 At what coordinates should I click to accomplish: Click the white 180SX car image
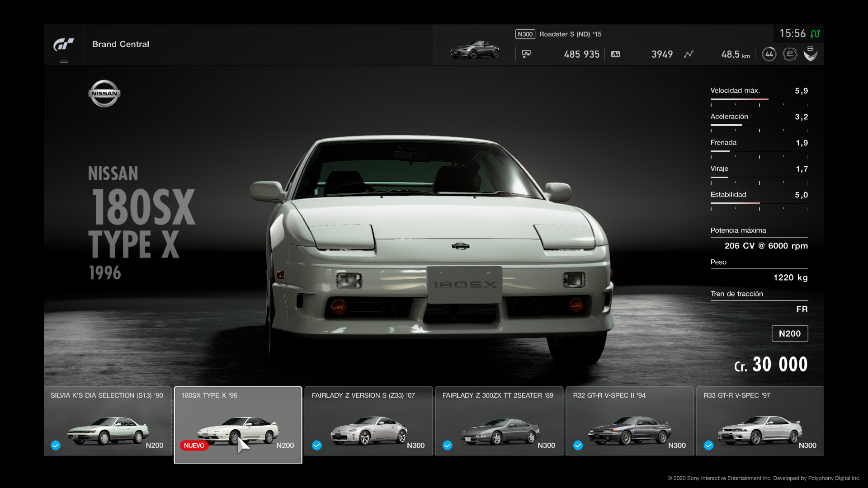[x=432, y=249]
